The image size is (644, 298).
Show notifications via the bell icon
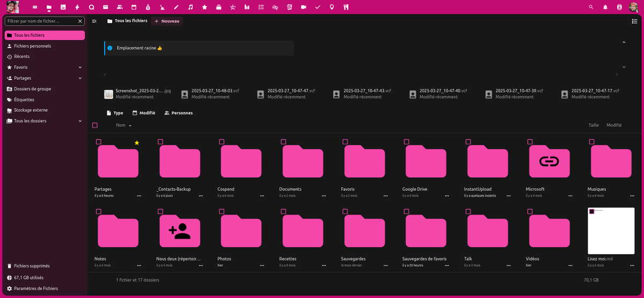(605, 8)
